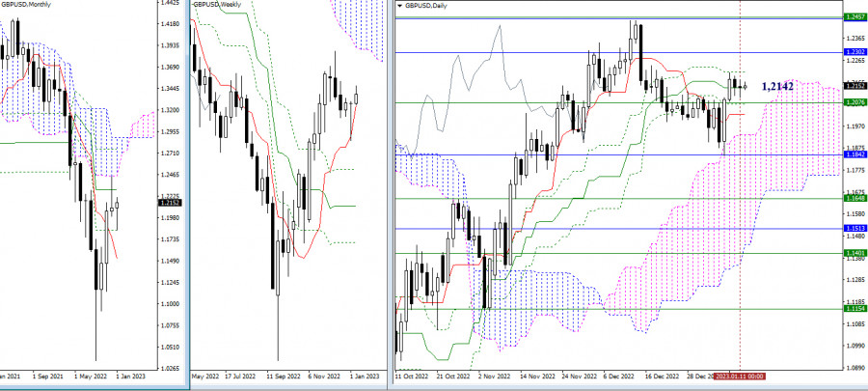The width and height of the screenshot is (868, 391).
Task: Click the green 1.1401 price level label
Action: tap(854, 253)
